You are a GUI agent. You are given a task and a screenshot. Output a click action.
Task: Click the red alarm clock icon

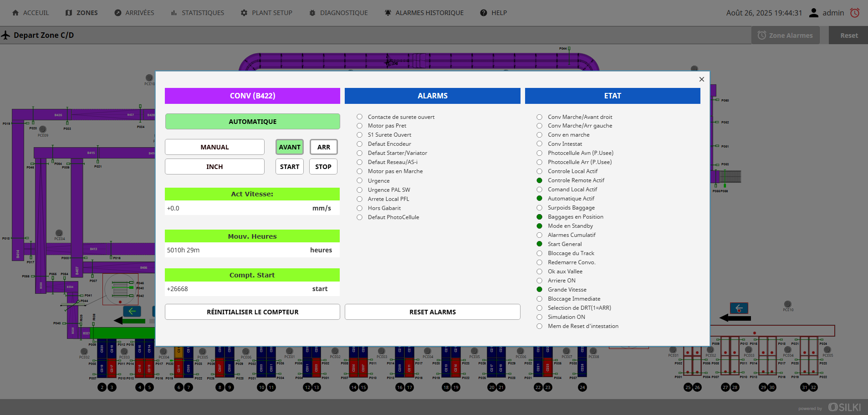(x=855, y=13)
